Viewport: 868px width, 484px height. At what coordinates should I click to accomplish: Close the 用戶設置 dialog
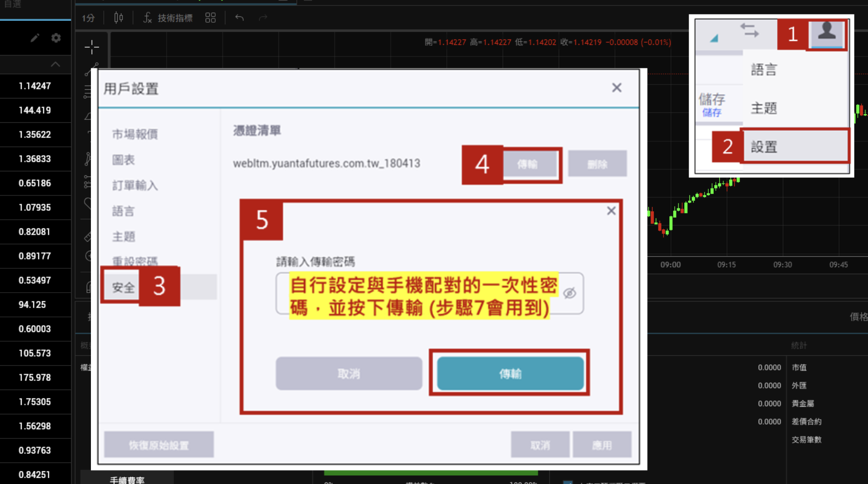click(616, 88)
